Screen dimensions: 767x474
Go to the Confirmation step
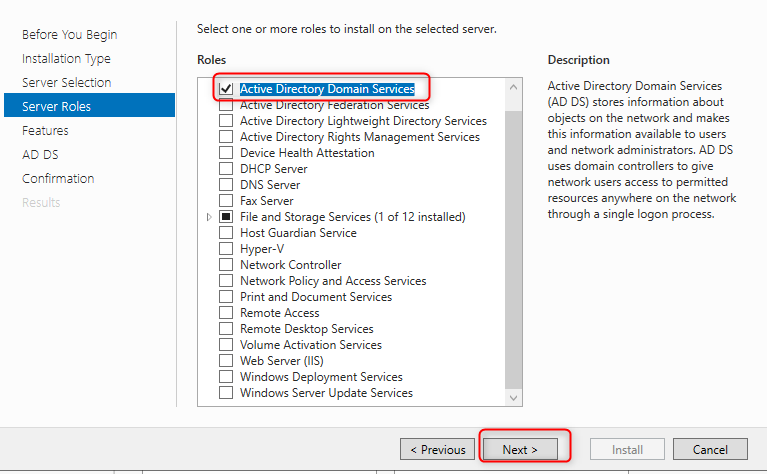58,179
